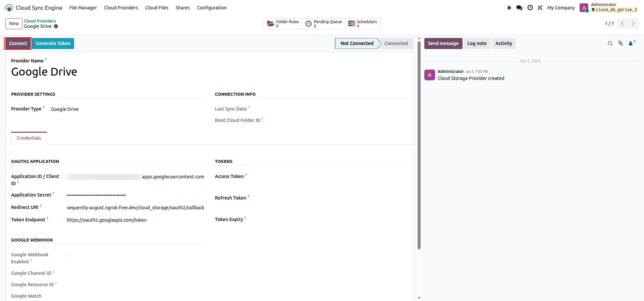Click the Token Endpoint URL field
Viewport: 644px width, 301px height.
pyautogui.click(x=135, y=220)
